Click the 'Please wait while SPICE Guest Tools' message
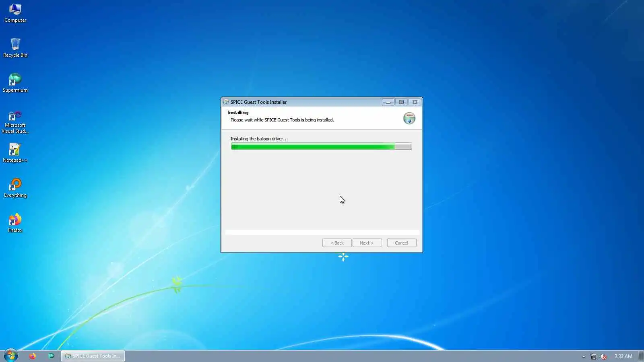 pos(282,120)
